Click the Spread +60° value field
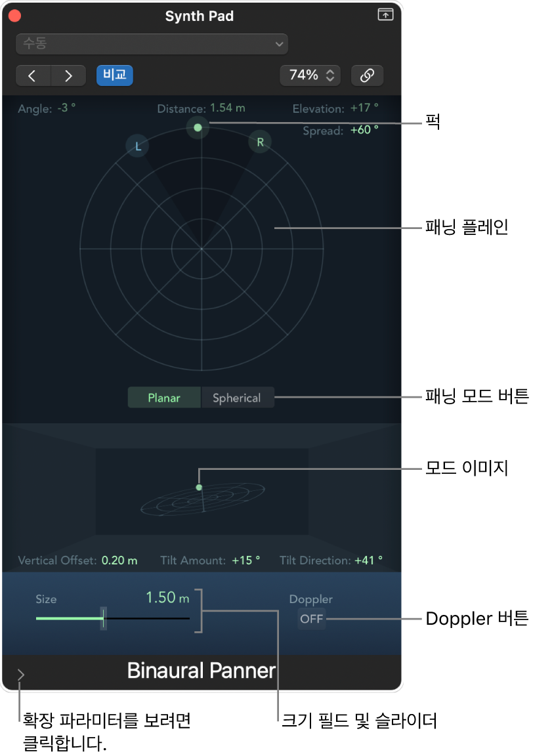This screenshot has height=756, width=552. coord(364,130)
